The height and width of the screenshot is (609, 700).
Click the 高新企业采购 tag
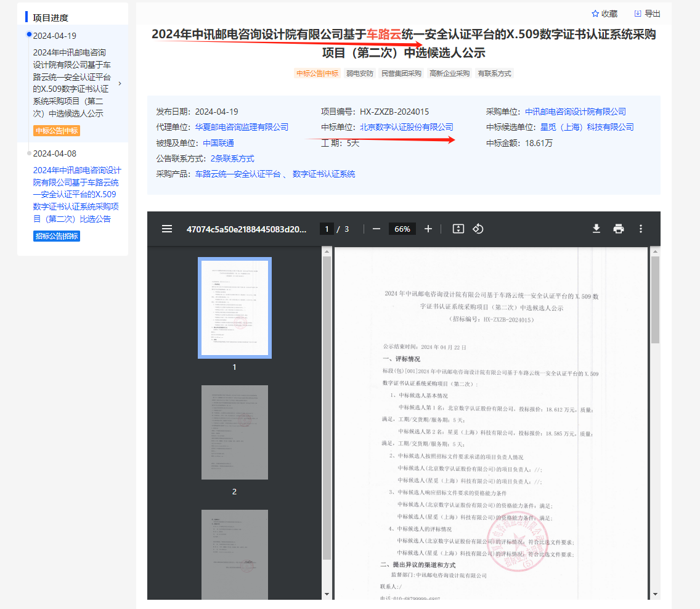click(450, 73)
